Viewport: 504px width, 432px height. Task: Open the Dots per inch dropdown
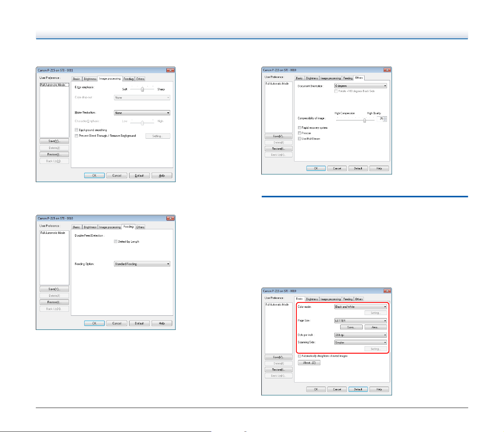click(361, 335)
